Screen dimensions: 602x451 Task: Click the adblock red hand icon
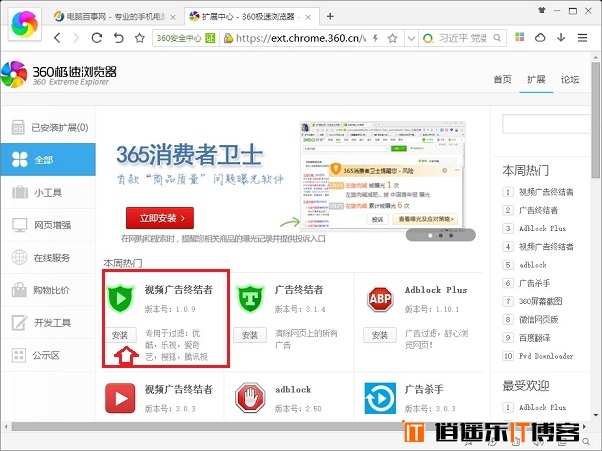(x=250, y=398)
